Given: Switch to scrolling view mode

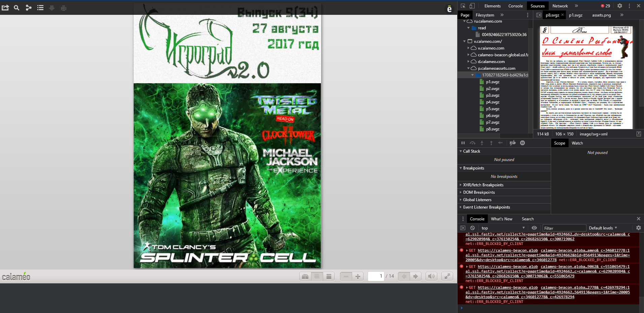Looking at the screenshot, I should (329, 277).
